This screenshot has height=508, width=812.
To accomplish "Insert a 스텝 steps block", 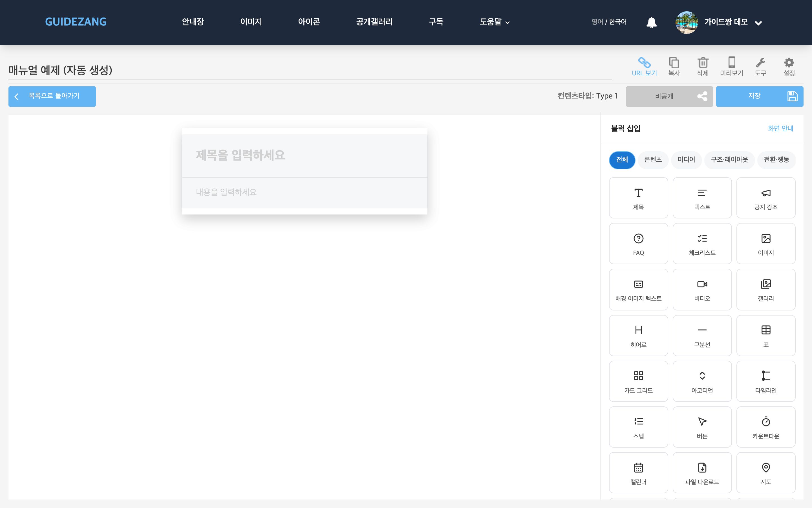I will click(638, 427).
